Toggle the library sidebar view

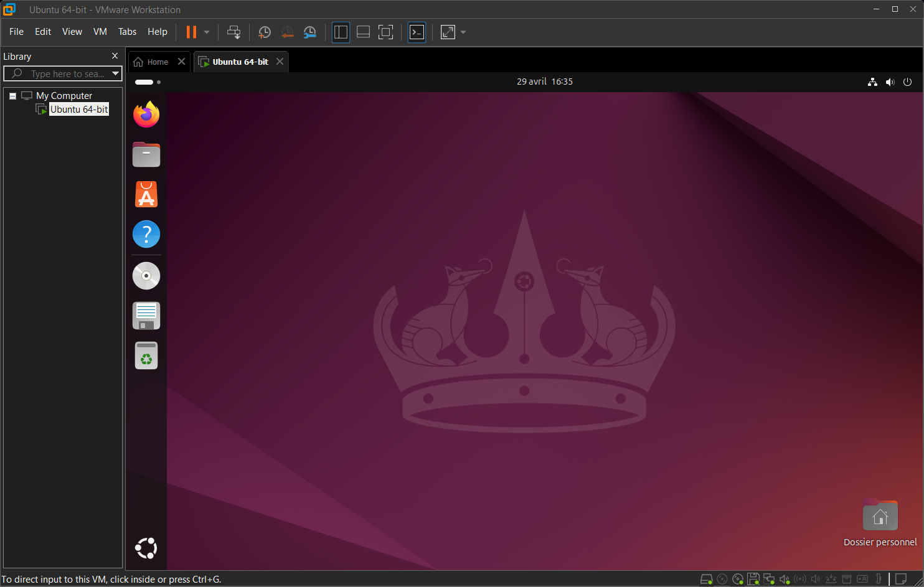[x=341, y=32]
